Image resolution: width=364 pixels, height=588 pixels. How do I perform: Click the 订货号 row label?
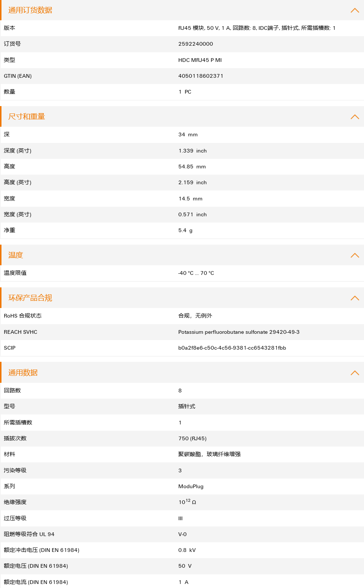(12, 44)
